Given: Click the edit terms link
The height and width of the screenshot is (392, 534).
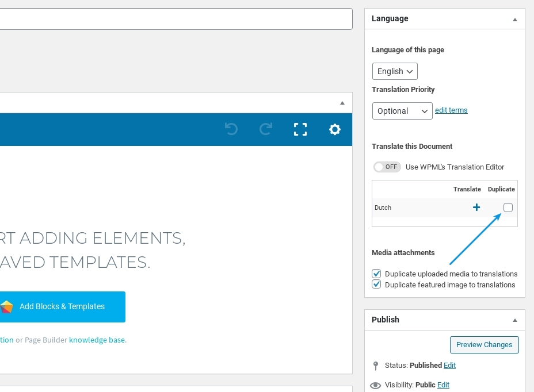Looking at the screenshot, I should click(x=451, y=110).
